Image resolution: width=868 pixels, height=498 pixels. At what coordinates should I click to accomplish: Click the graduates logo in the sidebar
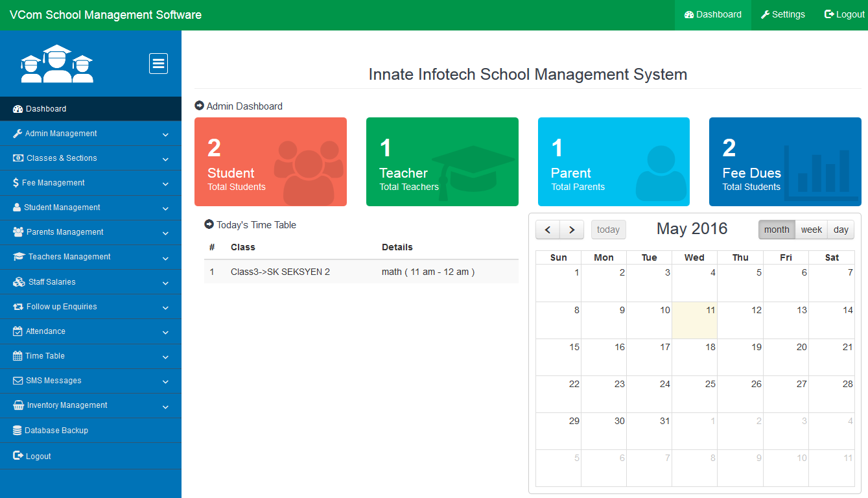coord(57,64)
